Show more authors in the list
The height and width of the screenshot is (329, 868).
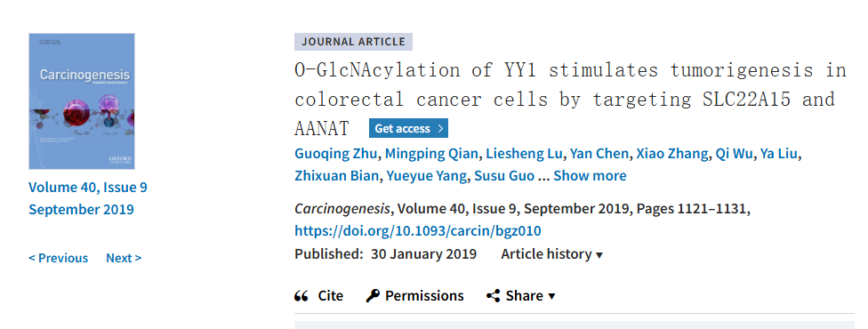(590, 176)
